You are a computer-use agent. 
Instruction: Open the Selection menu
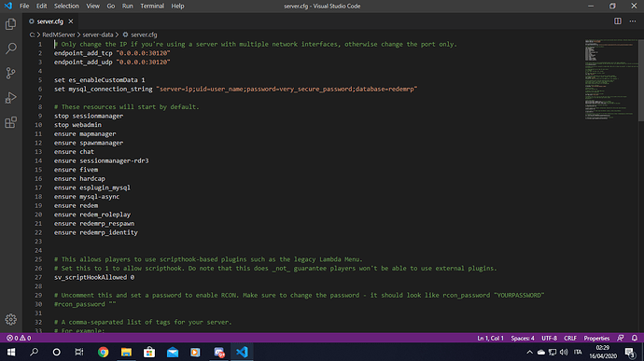[x=66, y=6]
